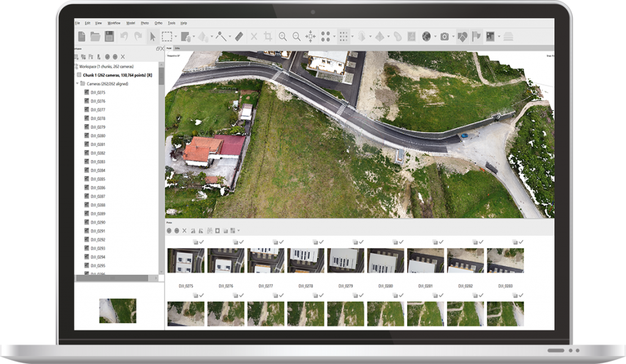The image size is (626, 364).
Task: Disable selected cameras using the Workspace minus icon
Action: pyautogui.click(x=115, y=56)
